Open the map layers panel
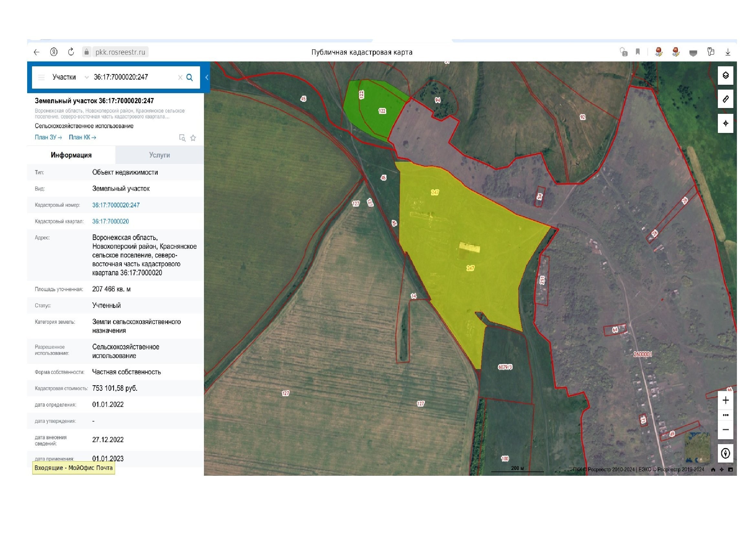This screenshot has width=756, height=535. click(x=725, y=75)
